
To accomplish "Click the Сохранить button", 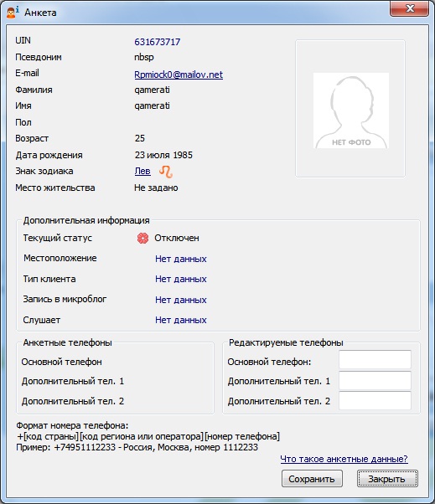I will (312, 479).
